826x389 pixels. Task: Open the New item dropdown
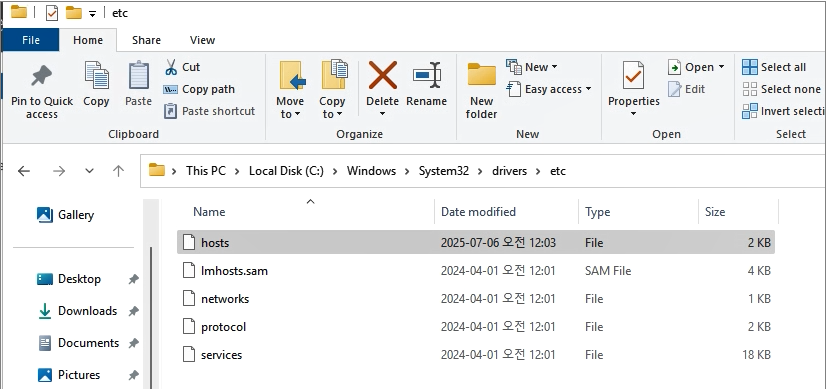(x=532, y=67)
